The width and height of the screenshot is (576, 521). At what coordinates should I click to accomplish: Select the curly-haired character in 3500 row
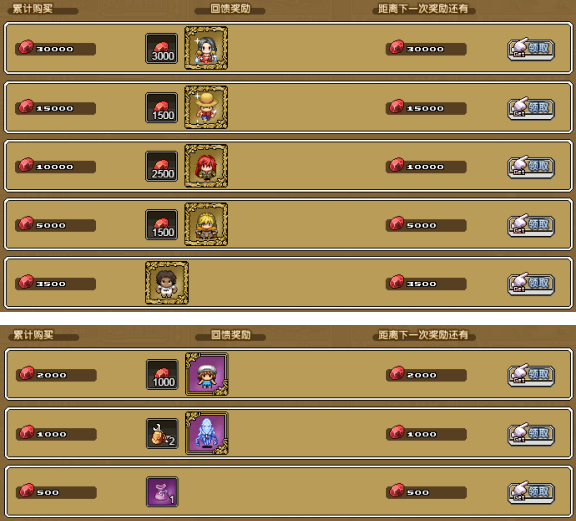point(167,283)
